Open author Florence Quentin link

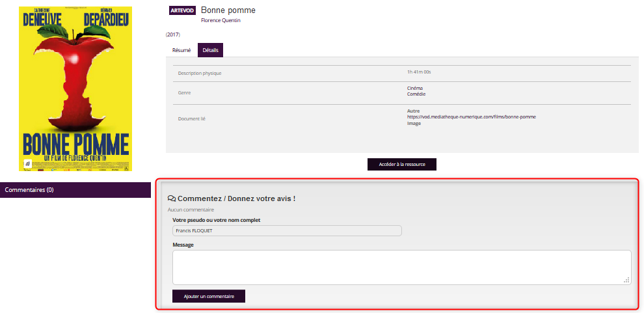pos(221,21)
